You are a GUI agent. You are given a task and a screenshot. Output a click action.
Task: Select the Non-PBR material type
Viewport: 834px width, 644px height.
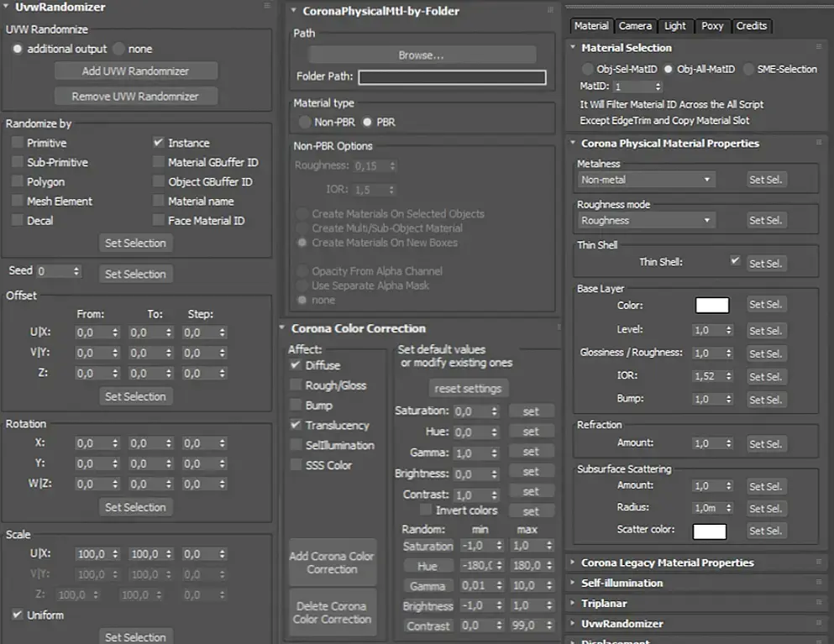pyautogui.click(x=305, y=123)
